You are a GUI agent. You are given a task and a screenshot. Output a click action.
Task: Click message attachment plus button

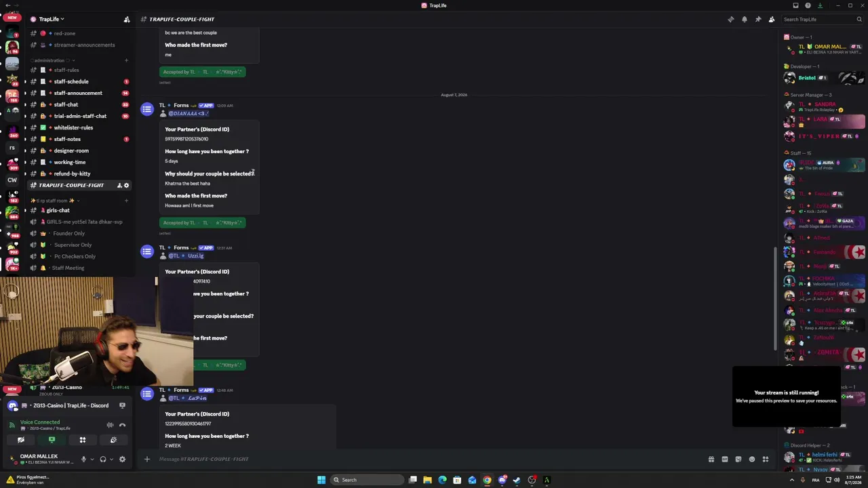[x=146, y=459]
